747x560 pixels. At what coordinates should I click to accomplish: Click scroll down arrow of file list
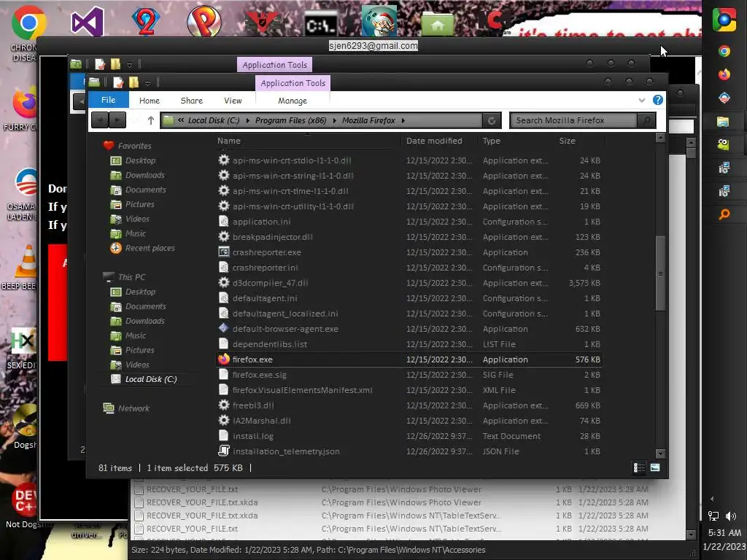coord(660,454)
